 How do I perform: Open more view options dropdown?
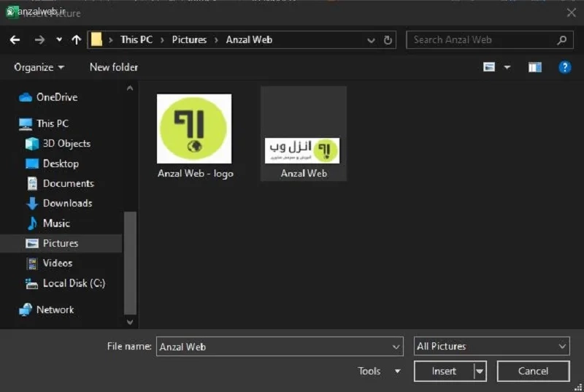pyautogui.click(x=507, y=67)
